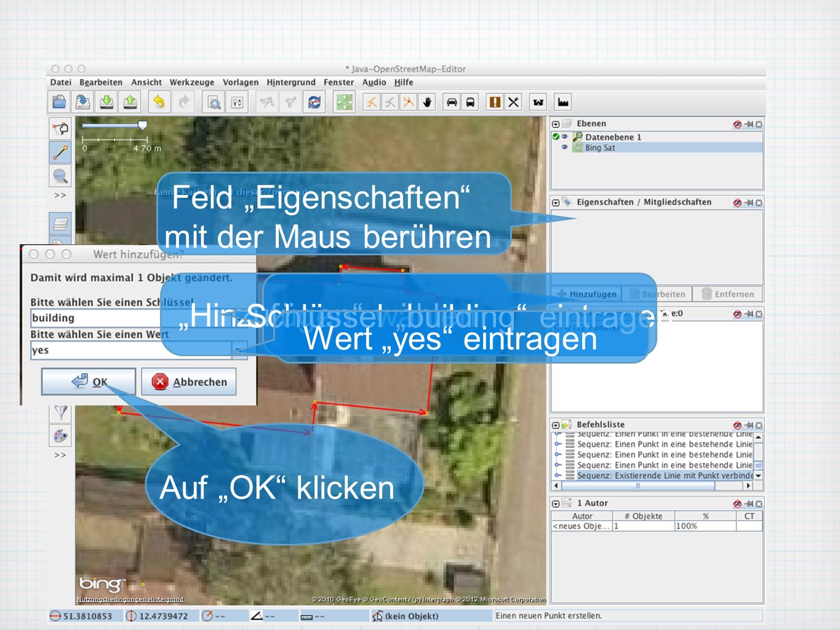Collapse the 1 Autor panel arrow
This screenshot has height=630, width=840.
tap(556, 504)
